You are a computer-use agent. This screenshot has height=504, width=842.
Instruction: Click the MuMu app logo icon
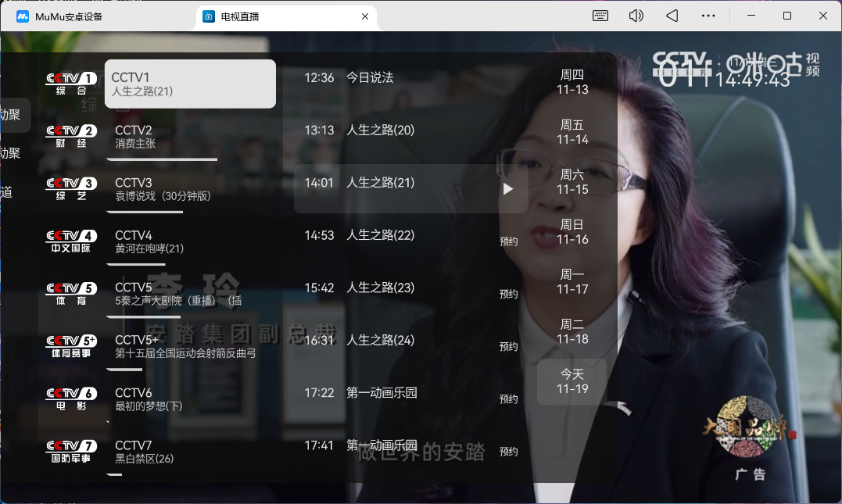(23, 16)
